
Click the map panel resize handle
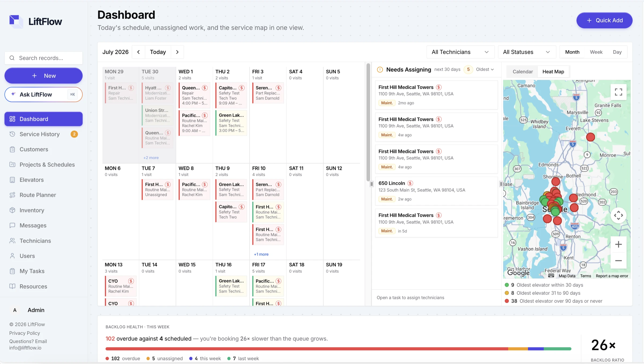pos(501,184)
